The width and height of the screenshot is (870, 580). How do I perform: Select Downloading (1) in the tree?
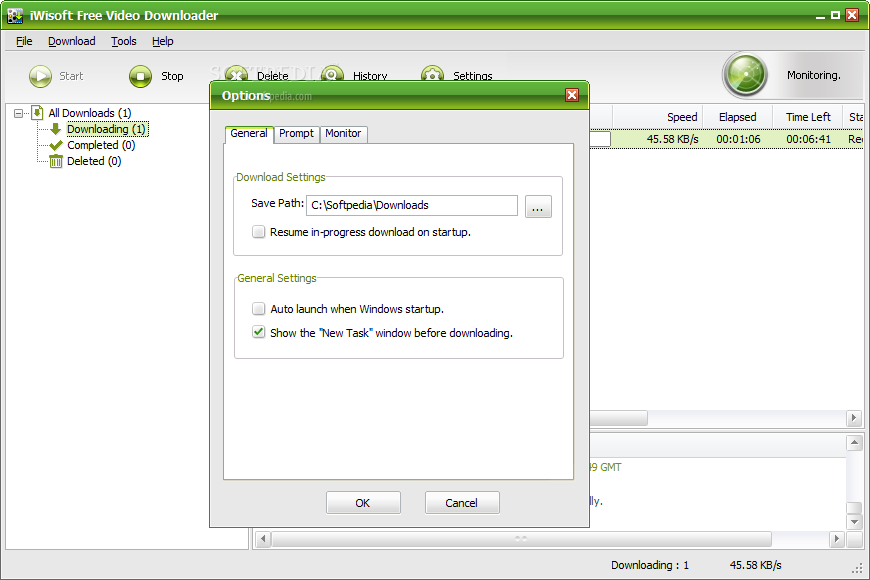coord(107,129)
